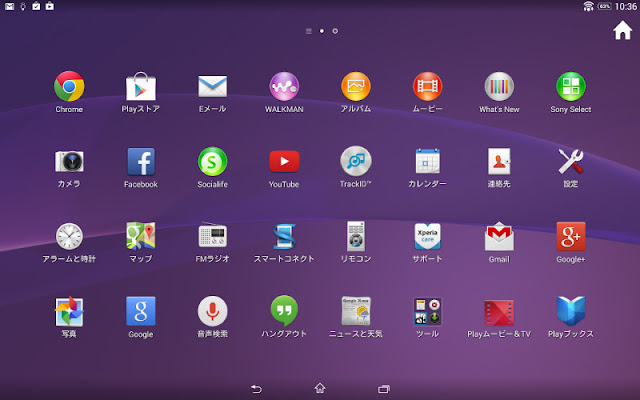The height and width of the screenshot is (400, 640).
Task: Open the Alarm and clock app
Action: [69, 236]
